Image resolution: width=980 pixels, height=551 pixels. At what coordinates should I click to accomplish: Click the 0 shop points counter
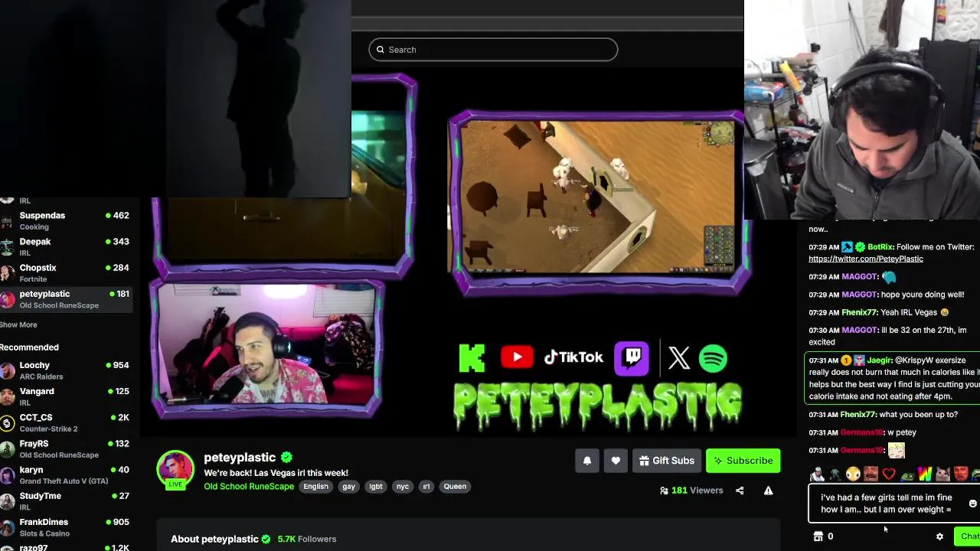tap(830, 536)
